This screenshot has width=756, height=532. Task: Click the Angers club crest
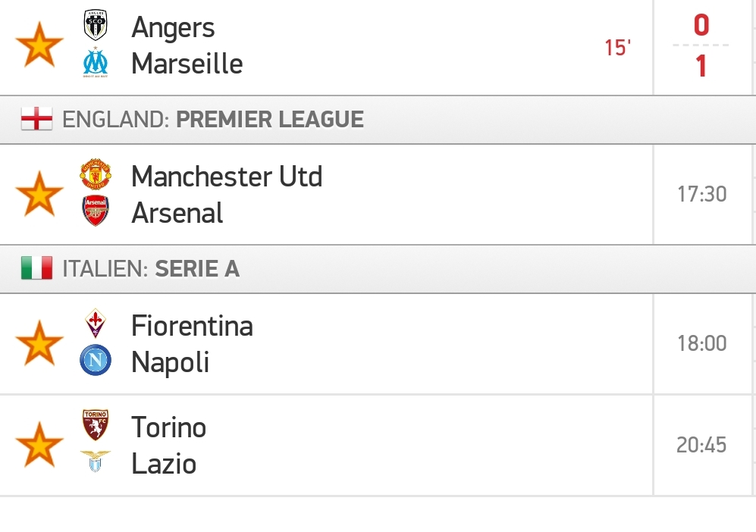(96, 25)
